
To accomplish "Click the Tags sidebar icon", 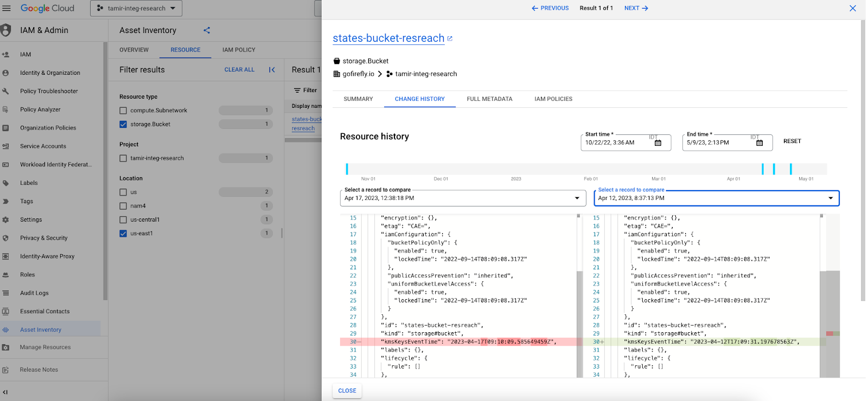I will (5, 201).
